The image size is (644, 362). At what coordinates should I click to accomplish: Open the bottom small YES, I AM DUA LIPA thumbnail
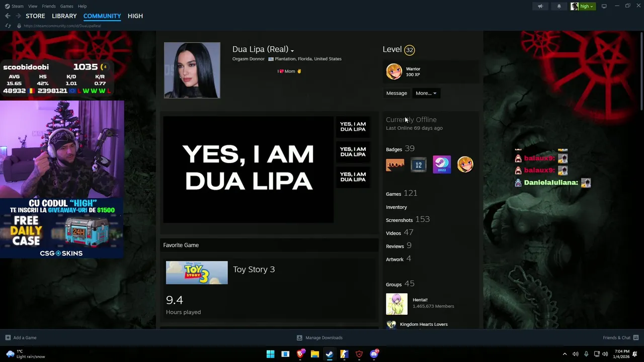tap(353, 177)
